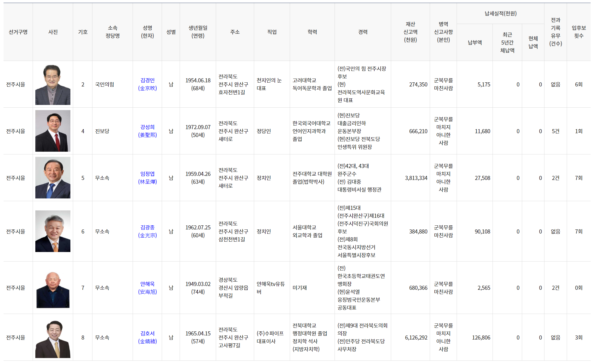Click 김경민's candidate photo

(x=53, y=85)
